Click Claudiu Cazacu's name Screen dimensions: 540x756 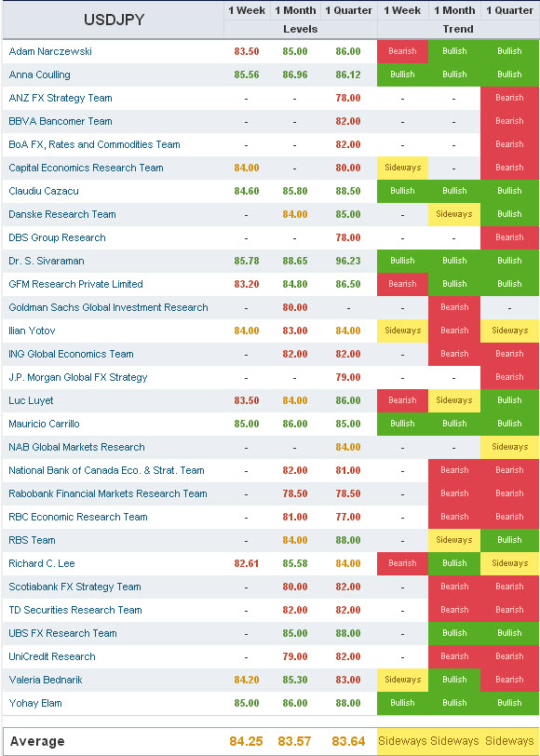[x=44, y=191]
